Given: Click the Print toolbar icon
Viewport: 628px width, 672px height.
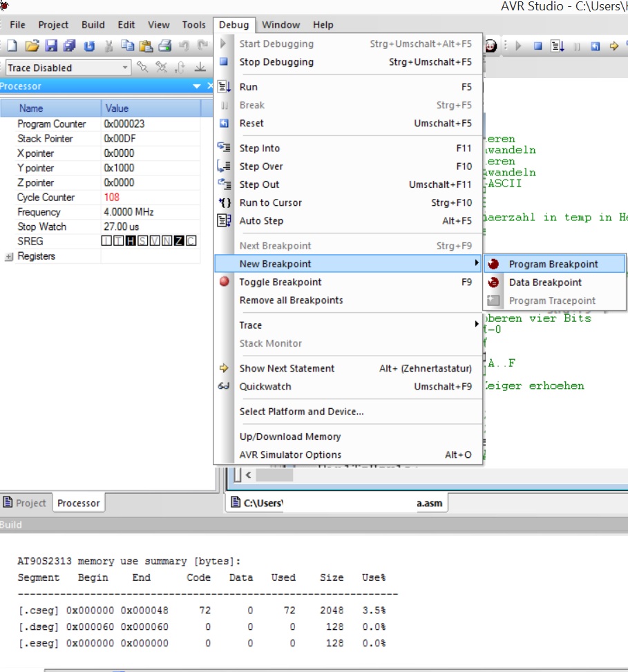Looking at the screenshot, I should [x=165, y=46].
